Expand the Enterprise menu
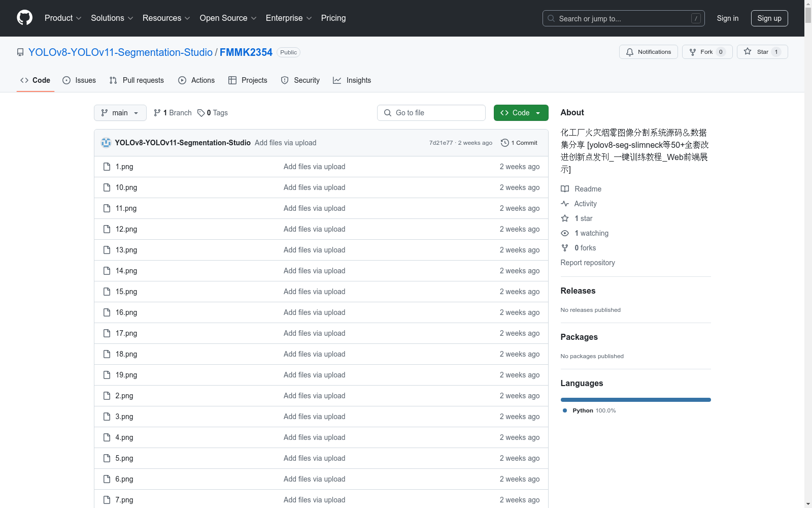The image size is (812, 508). point(289,18)
